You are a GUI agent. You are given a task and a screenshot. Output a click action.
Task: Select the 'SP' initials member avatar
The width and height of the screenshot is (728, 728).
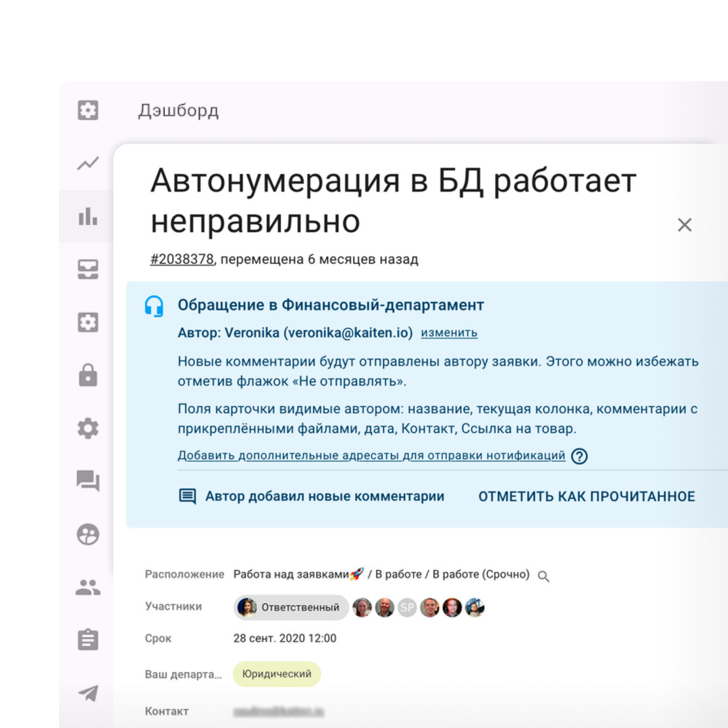[407, 607]
